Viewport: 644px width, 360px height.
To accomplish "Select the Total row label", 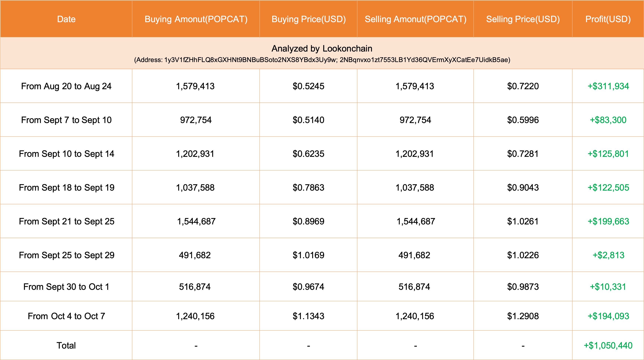I will point(66,346).
